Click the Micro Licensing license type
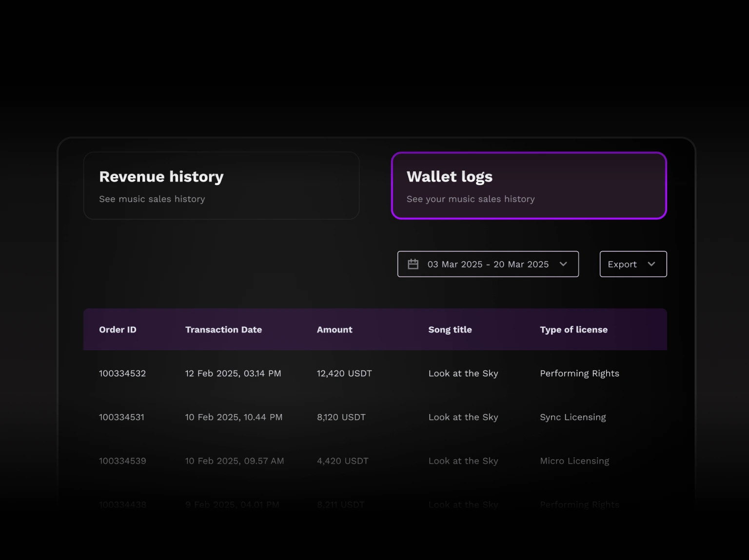Viewport: 749px width, 560px height. [574, 461]
